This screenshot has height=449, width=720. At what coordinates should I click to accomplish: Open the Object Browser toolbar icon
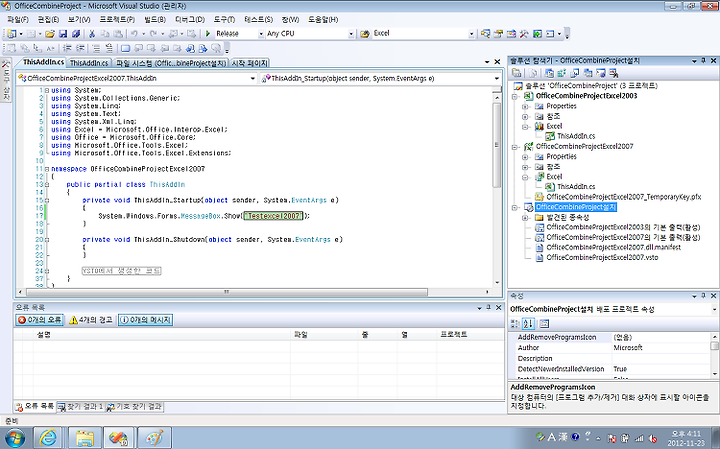tap(511, 34)
